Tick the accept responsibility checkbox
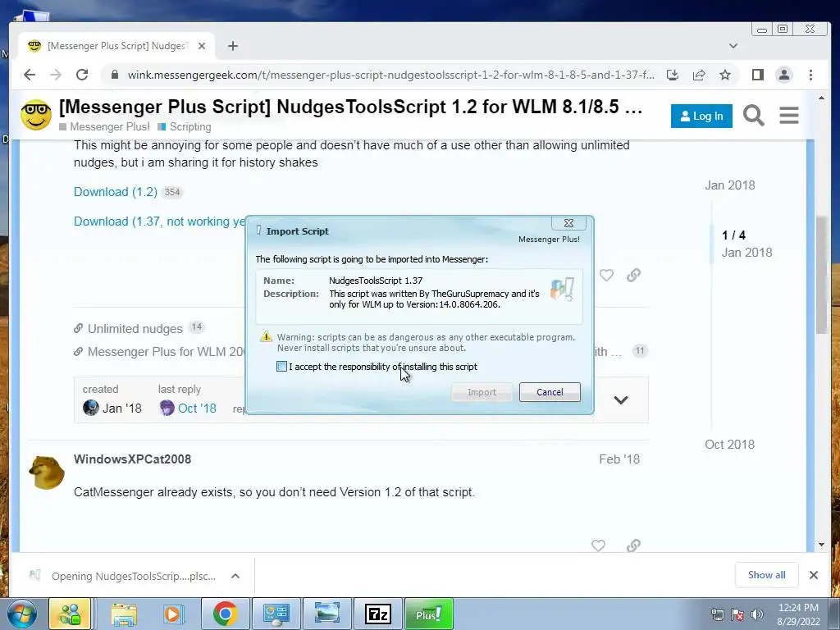The height and width of the screenshot is (630, 840). tap(281, 367)
